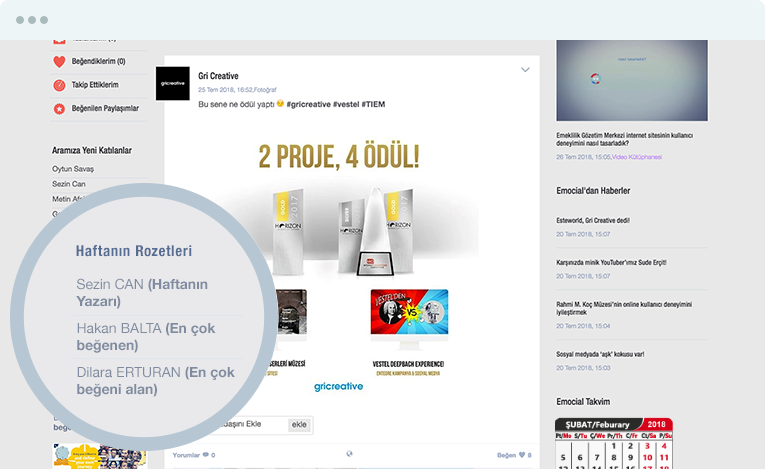Image resolution: width=765 pixels, height=469 pixels.
Task: Click the Emocial'dan Haberler heading
Action: pyautogui.click(x=593, y=191)
